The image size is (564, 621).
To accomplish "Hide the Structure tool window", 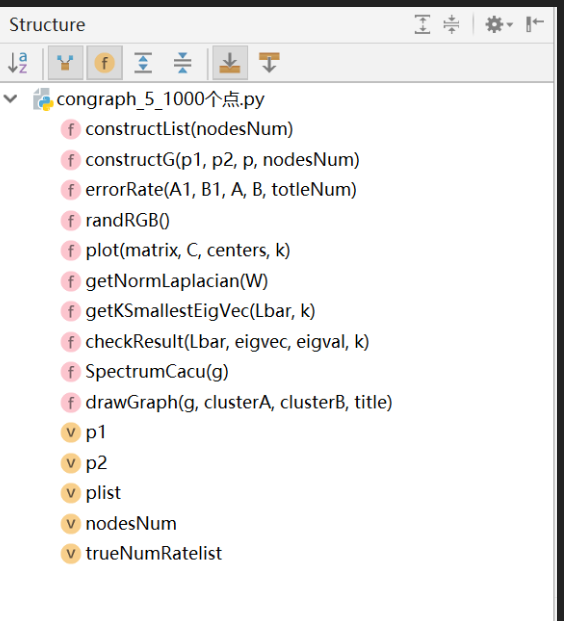I will coord(535,25).
